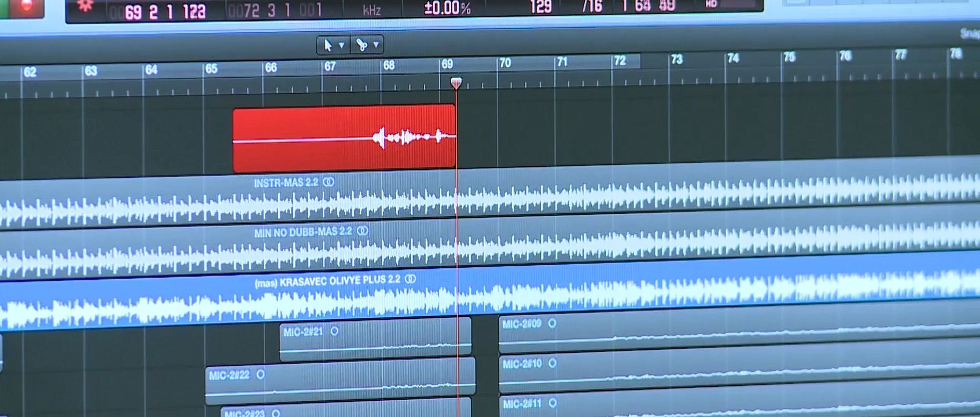The height and width of the screenshot is (417, 980).
Task: Click bar 77 on the ruler
Action: pos(901,55)
